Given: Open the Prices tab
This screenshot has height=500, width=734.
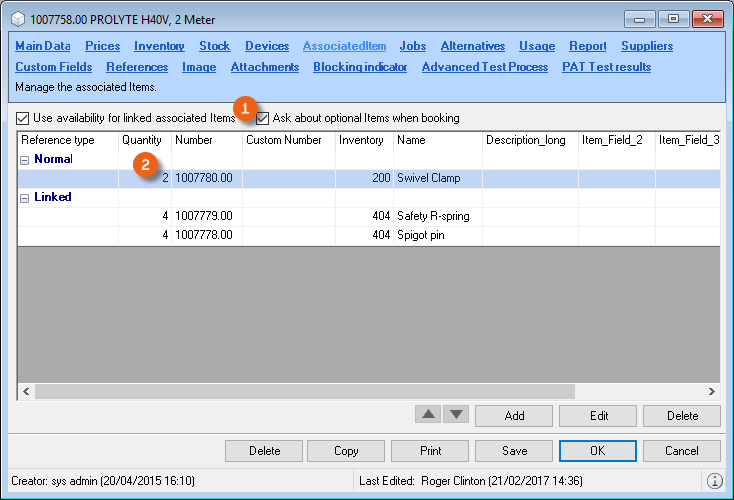Looking at the screenshot, I should (102, 46).
